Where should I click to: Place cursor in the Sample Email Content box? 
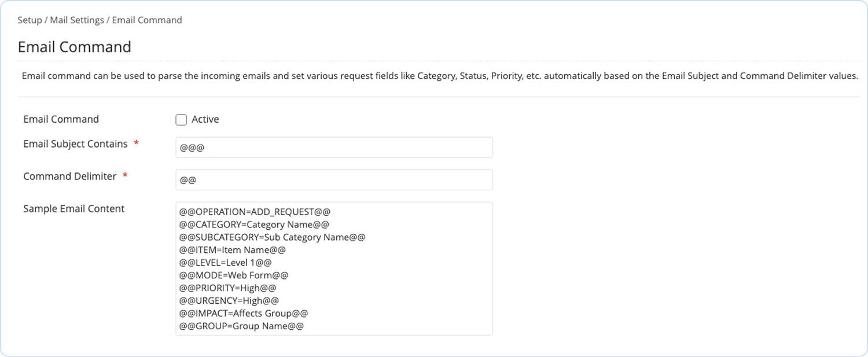(x=334, y=268)
